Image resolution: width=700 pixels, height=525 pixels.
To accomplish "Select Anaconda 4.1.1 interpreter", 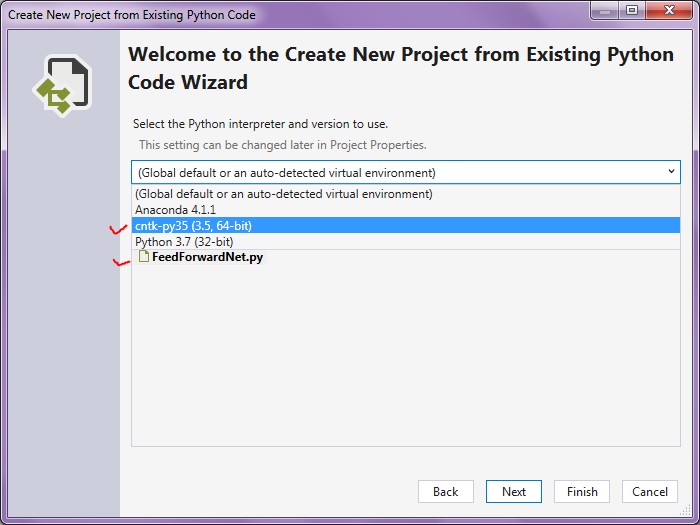I will pyautogui.click(x=175, y=210).
